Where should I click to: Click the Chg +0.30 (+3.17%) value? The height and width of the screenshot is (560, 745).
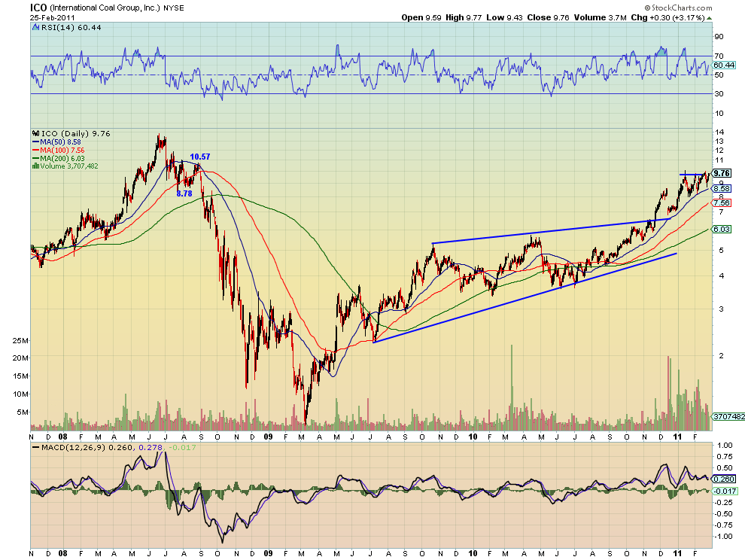(667, 17)
